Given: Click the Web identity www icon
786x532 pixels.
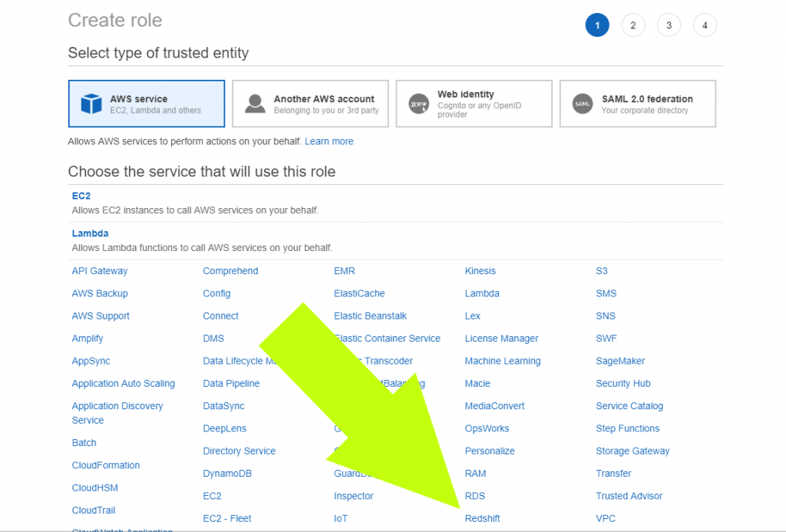Looking at the screenshot, I should pos(418,104).
